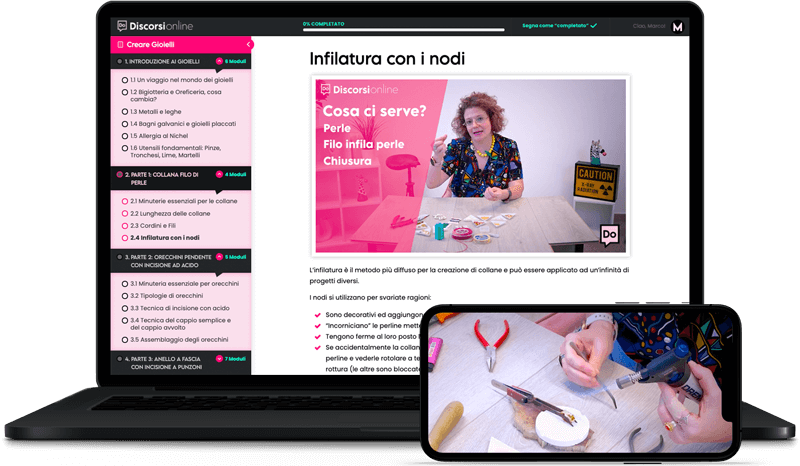Screen dimensions: 800x466
Task: Click bullet checkmark beside Sono decorativi
Action: 318,315
